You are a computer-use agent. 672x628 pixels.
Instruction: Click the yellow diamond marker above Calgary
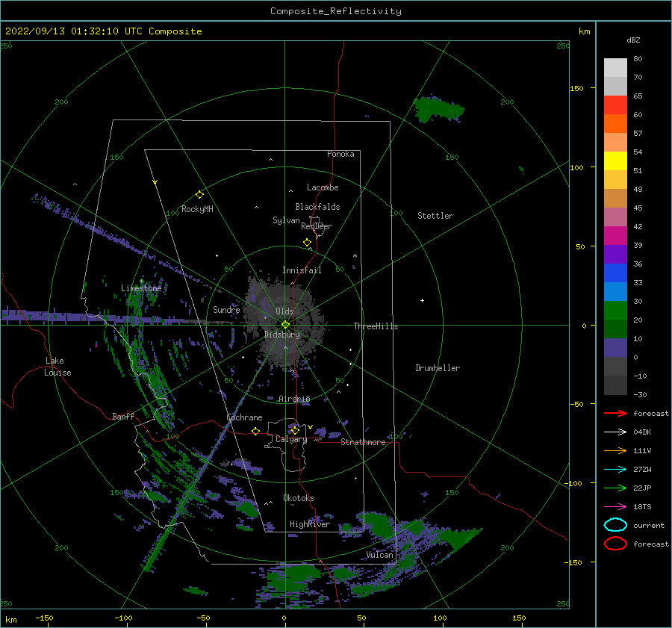coord(295,430)
